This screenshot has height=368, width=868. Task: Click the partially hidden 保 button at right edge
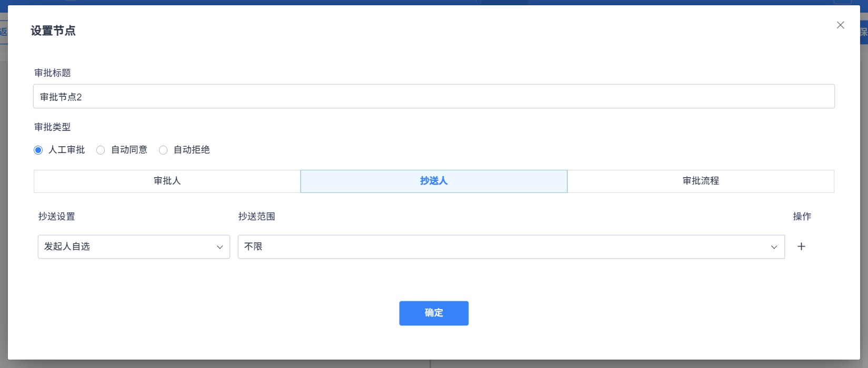tap(864, 32)
